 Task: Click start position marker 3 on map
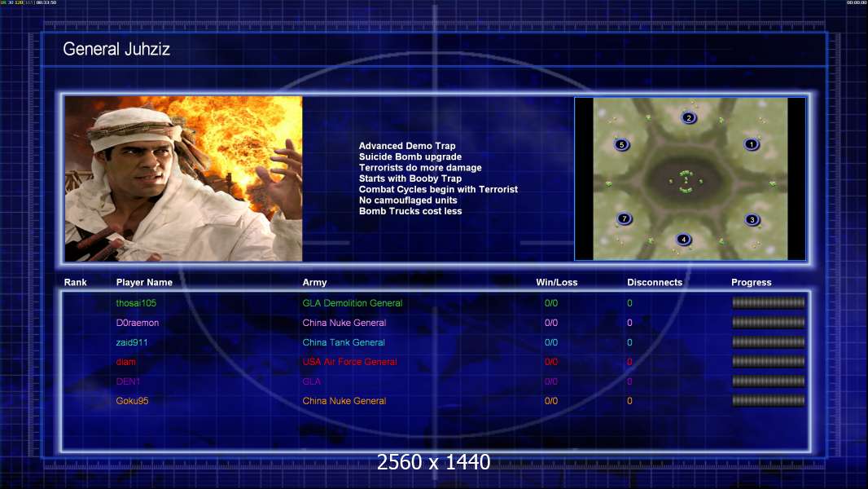coord(752,220)
